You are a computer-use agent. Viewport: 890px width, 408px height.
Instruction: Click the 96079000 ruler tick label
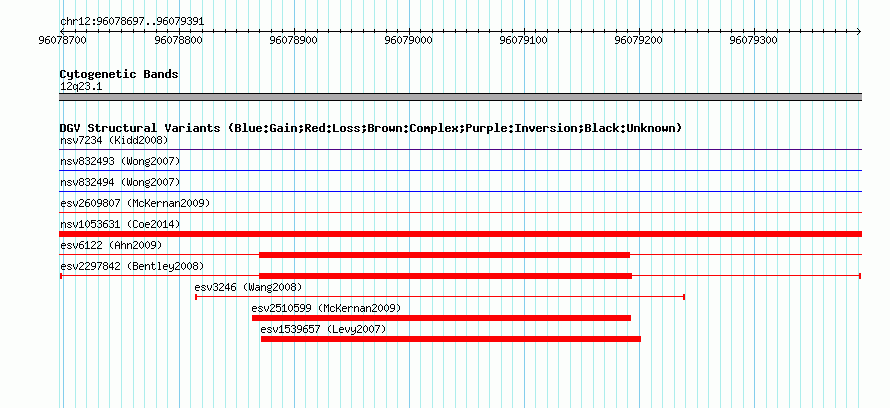(x=409, y=41)
